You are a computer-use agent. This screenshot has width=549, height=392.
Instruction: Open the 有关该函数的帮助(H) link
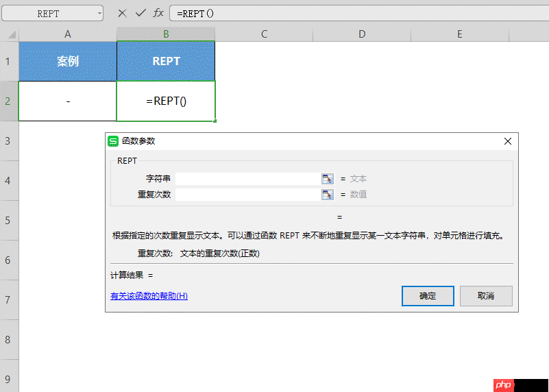[x=149, y=296]
